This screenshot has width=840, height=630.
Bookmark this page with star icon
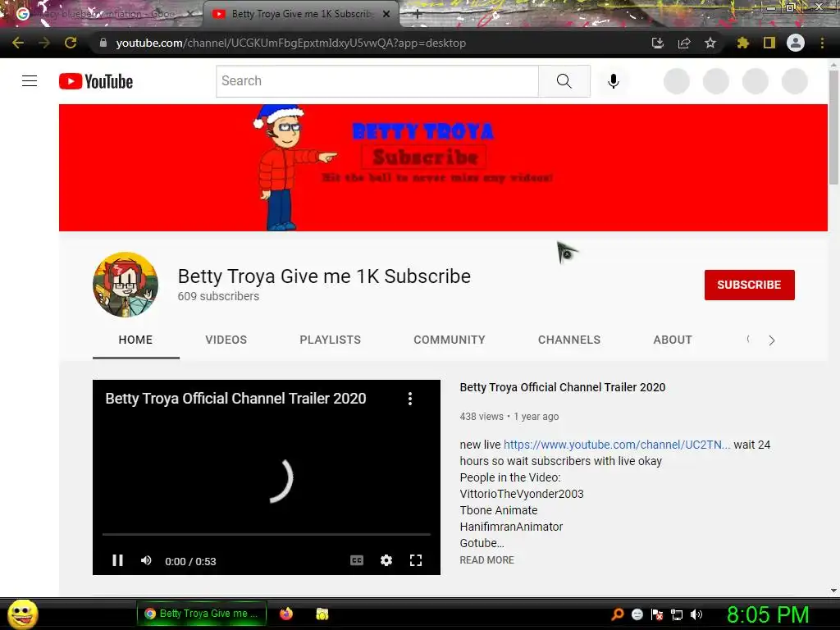710,43
